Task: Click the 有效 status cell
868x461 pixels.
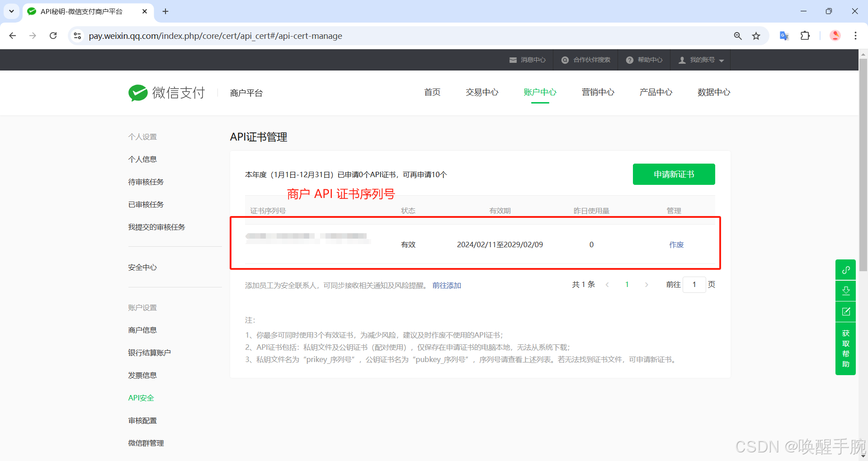Action: [x=408, y=245]
